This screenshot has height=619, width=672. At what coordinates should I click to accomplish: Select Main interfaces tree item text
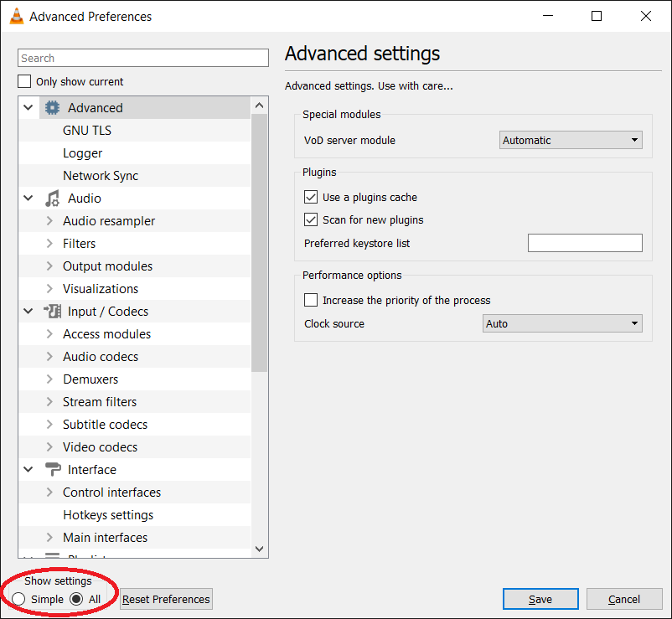105,538
